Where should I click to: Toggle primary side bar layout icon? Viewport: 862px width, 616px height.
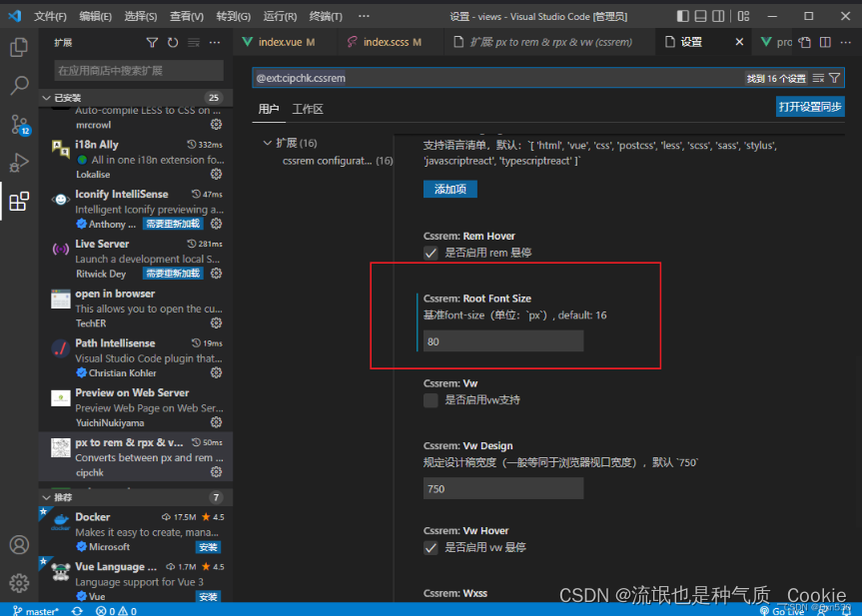tap(683, 16)
